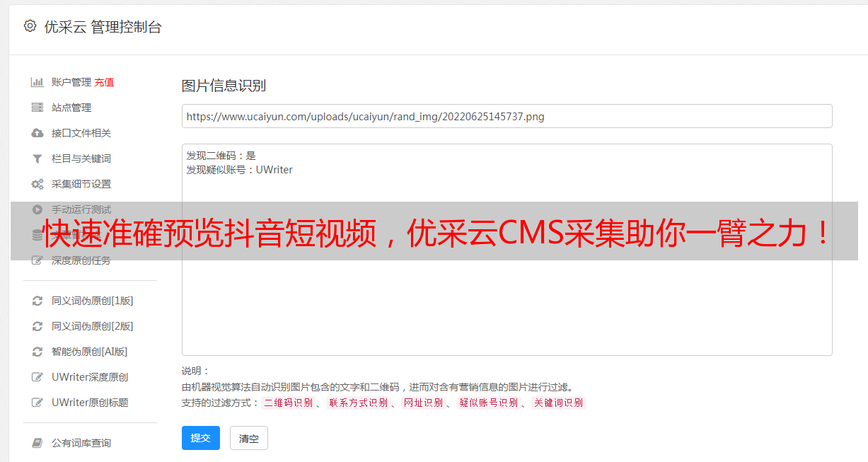Select 同义词伪原创[1版] refresh icon
Image resolution: width=868 pixels, height=462 pixels.
pos(37,301)
